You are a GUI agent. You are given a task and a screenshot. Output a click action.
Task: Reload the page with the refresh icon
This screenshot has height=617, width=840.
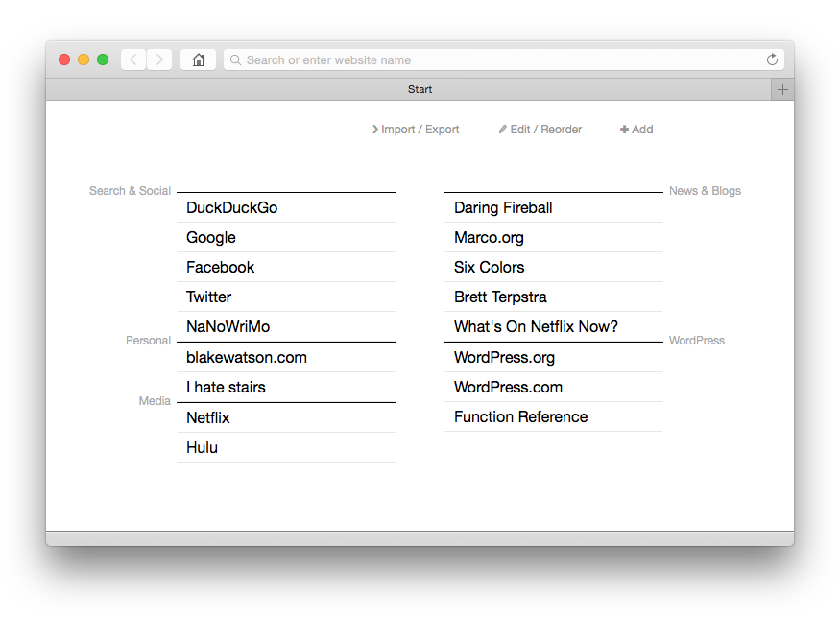pyautogui.click(x=772, y=59)
